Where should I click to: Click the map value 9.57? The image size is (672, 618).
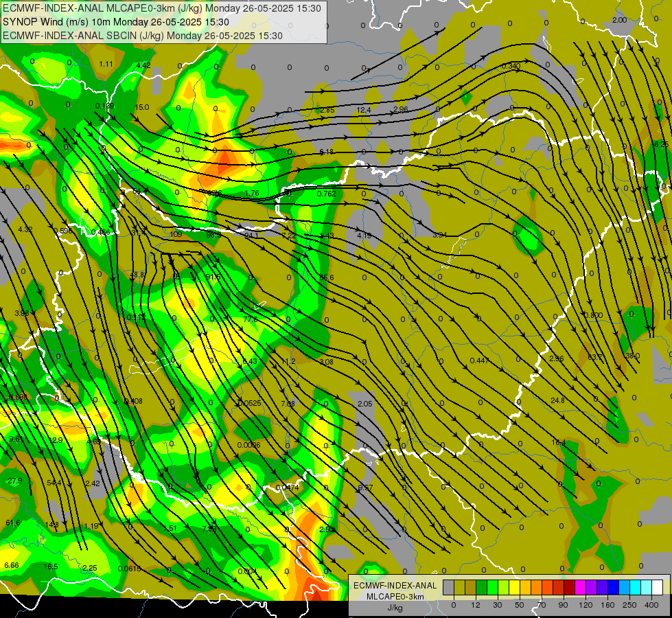tap(366, 488)
